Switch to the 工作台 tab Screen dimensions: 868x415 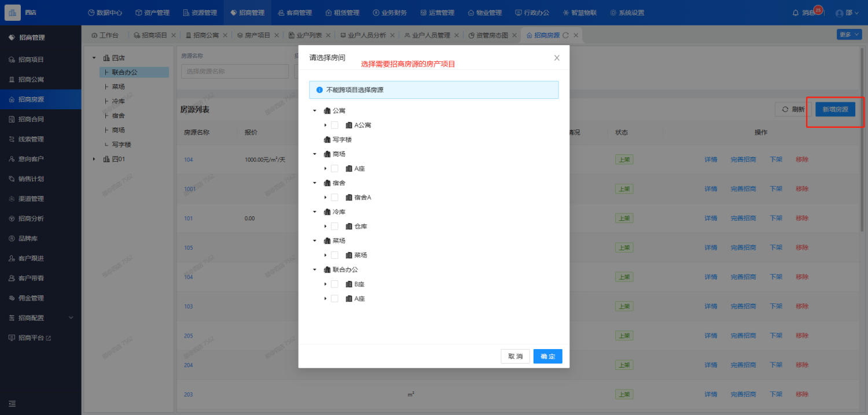(x=105, y=35)
